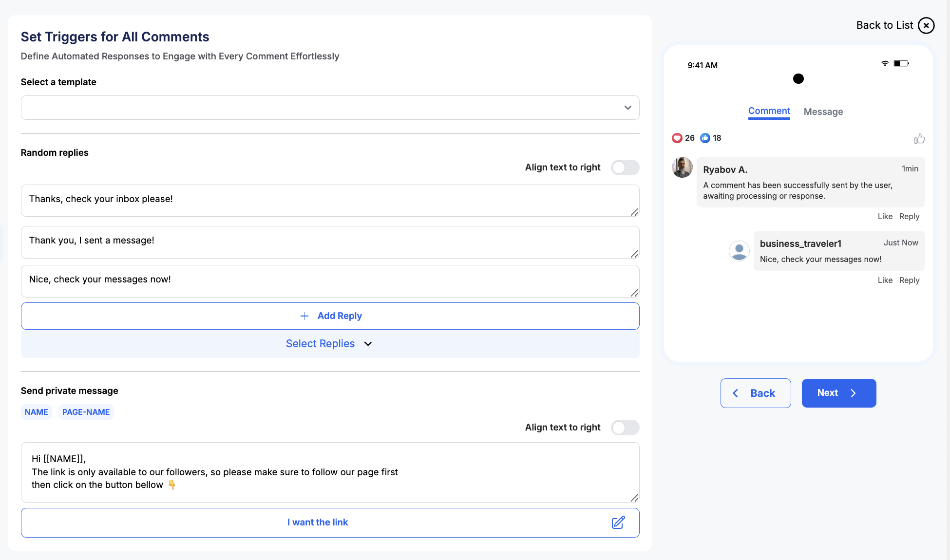Click Reply under Ryabov A.'s comment
Image resolution: width=950 pixels, height=560 pixels.
pyautogui.click(x=909, y=216)
